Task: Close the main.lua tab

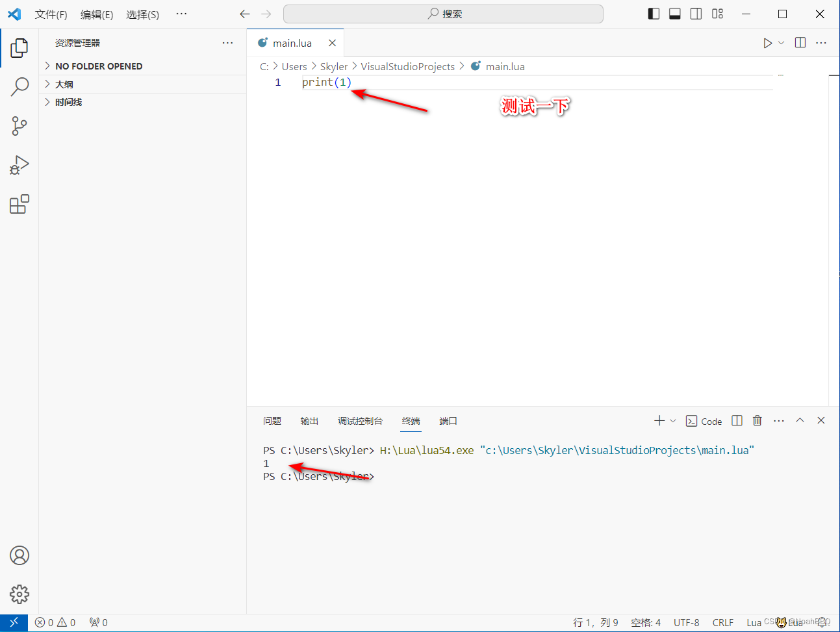Action: point(332,43)
